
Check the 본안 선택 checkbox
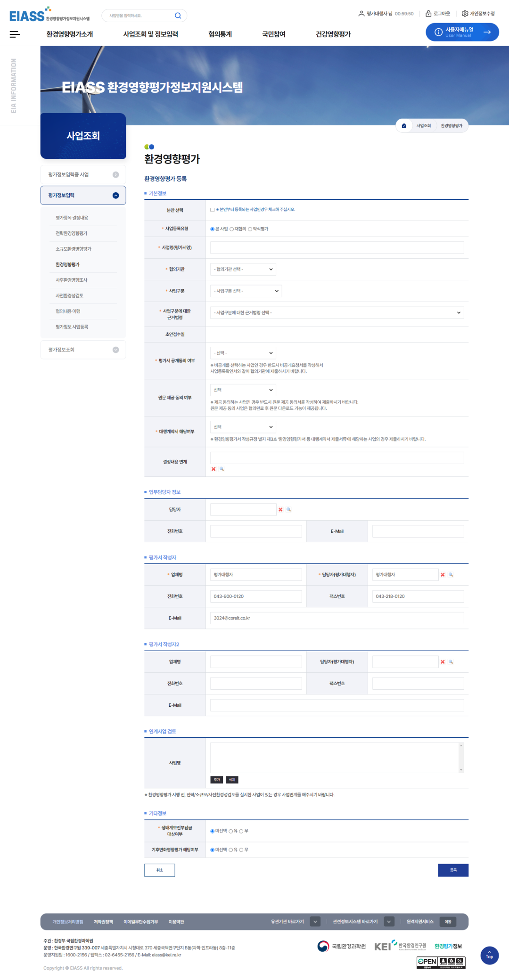213,210
